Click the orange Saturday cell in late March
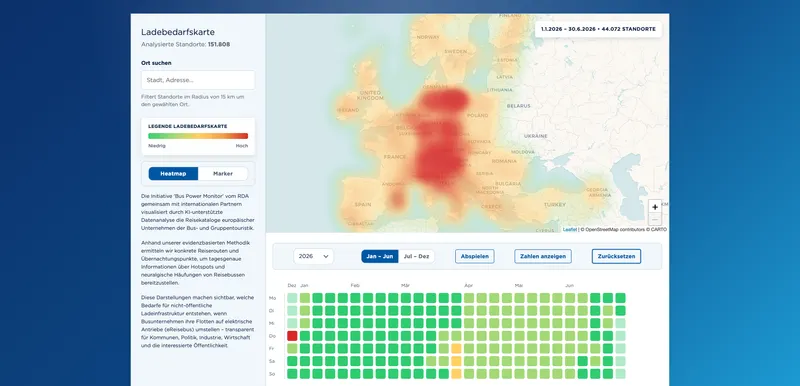 tap(456, 361)
